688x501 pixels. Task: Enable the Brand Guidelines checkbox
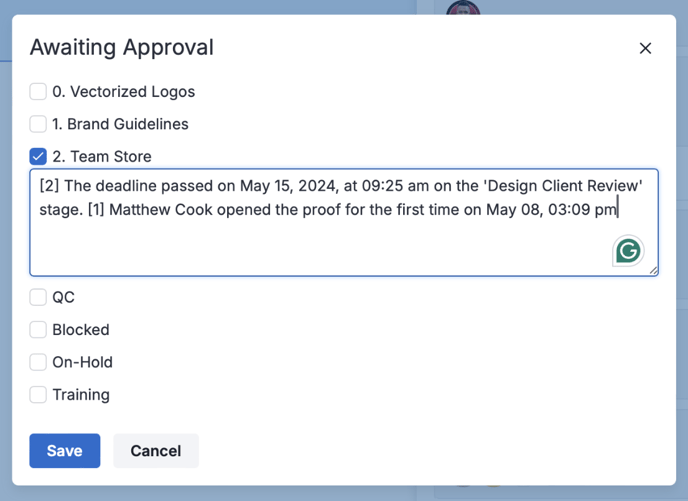(38, 124)
